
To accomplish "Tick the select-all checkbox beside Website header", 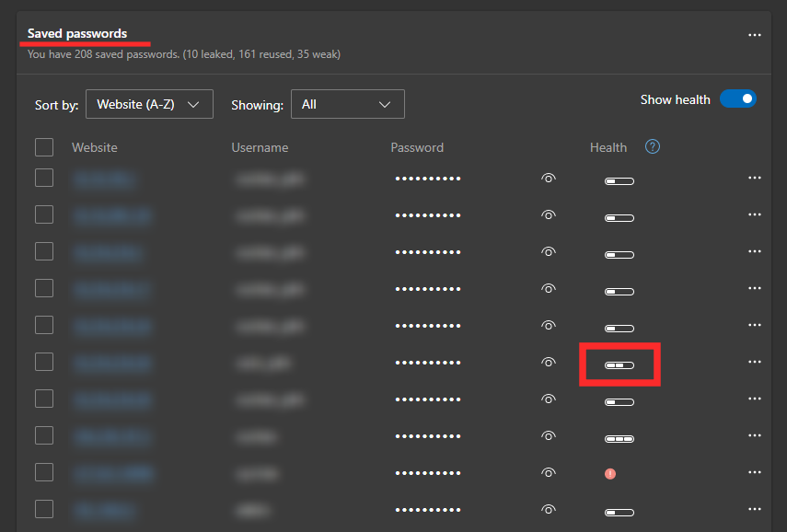I will [44, 147].
